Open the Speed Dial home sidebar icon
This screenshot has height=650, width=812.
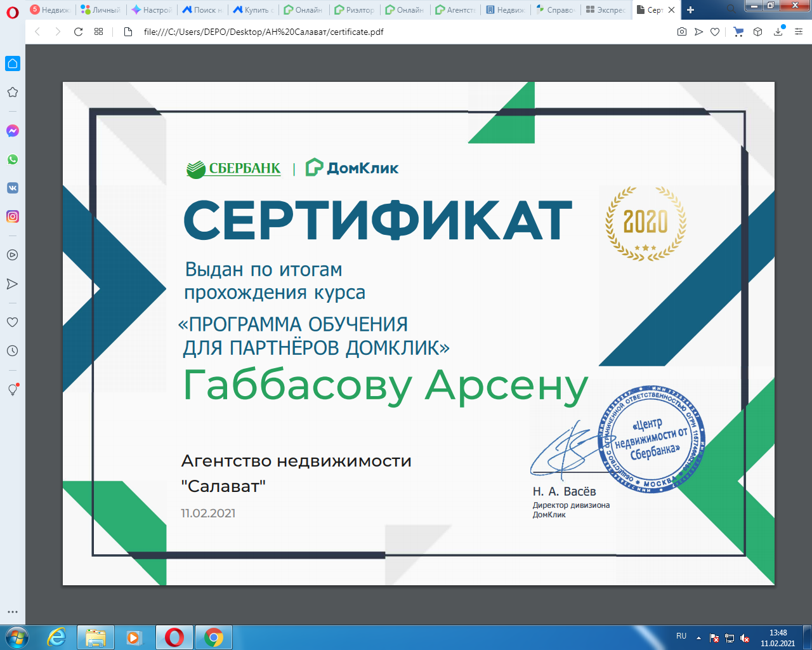(x=13, y=63)
